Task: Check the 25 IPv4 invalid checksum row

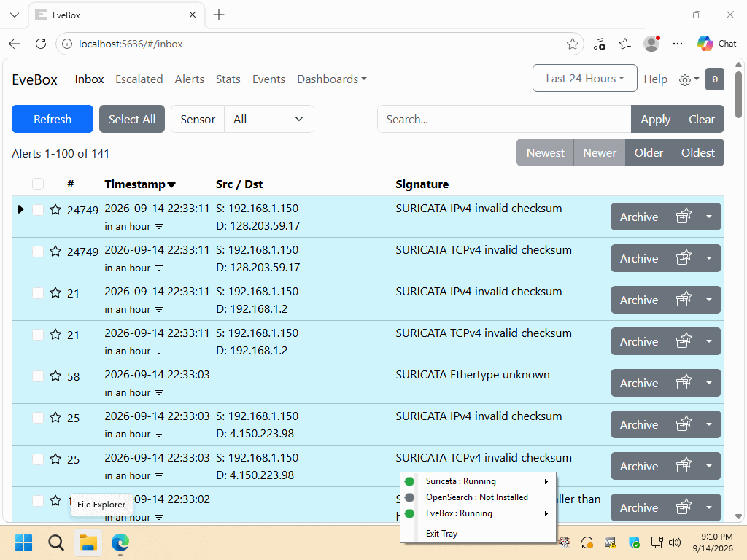Action: click(x=38, y=418)
